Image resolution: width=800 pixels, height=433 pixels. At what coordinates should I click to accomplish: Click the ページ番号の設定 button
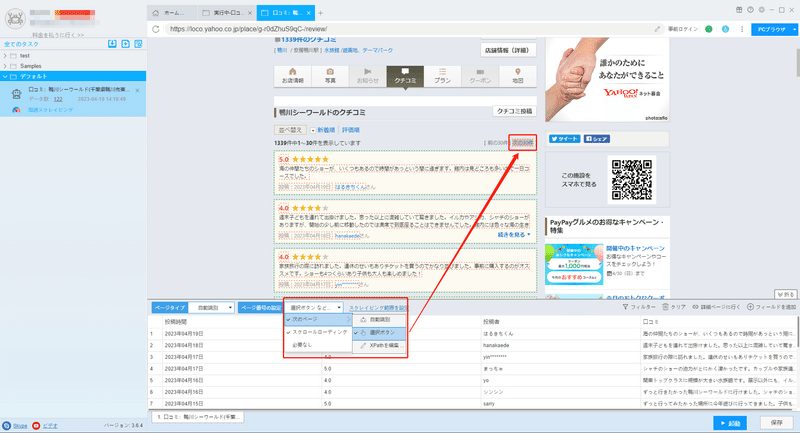[x=261, y=308]
